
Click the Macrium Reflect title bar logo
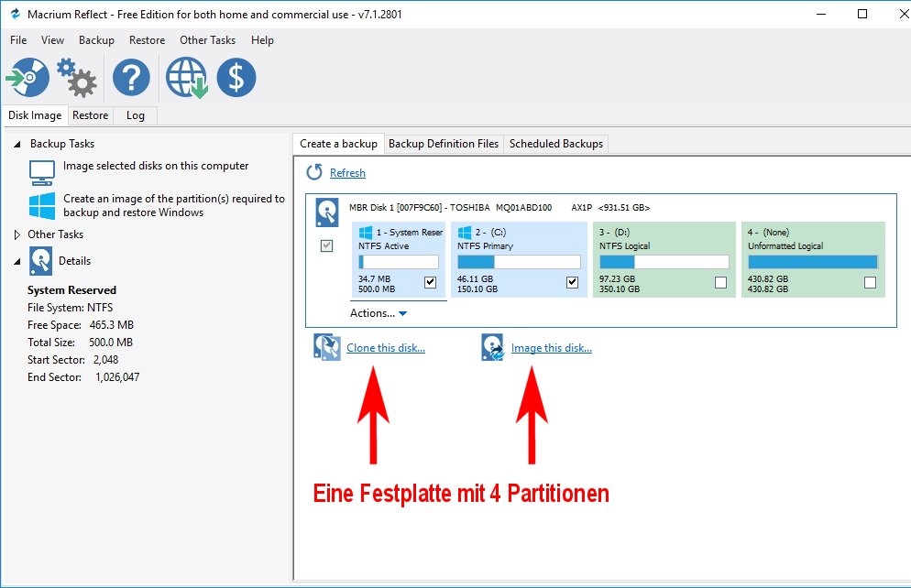click(x=15, y=14)
